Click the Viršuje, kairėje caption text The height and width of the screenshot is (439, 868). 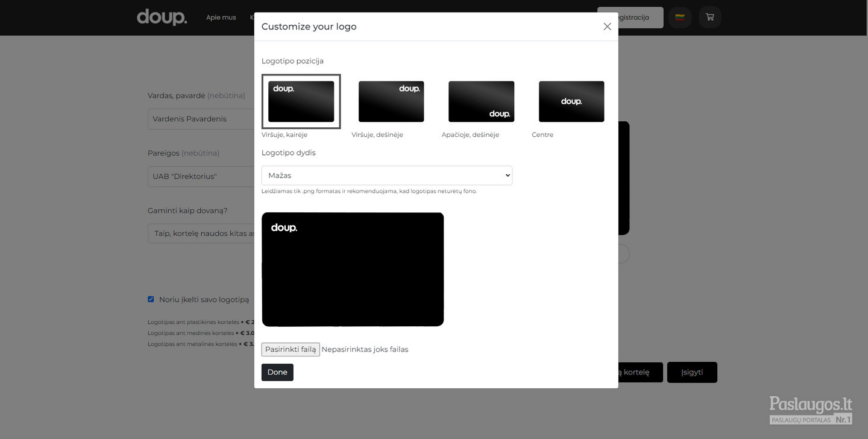[285, 134]
